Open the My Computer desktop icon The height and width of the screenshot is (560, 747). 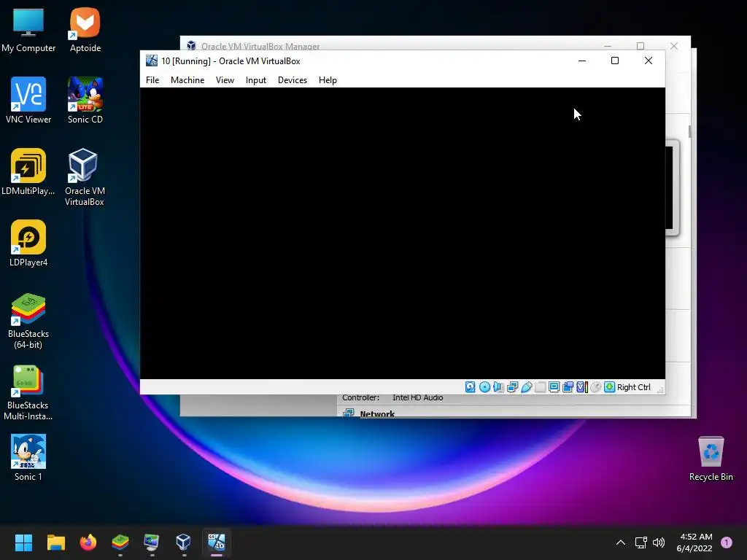pos(28,30)
